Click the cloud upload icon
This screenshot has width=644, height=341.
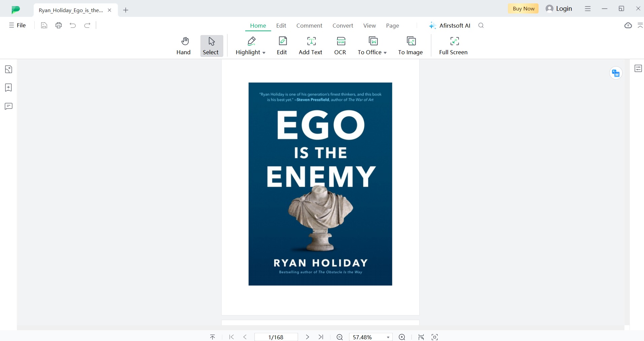628,25
